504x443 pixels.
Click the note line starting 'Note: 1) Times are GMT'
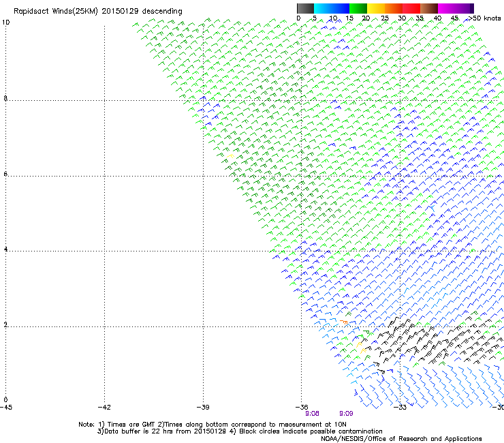coord(212,425)
